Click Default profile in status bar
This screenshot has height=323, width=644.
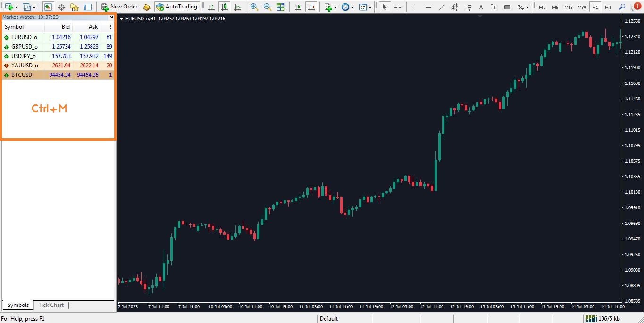pos(329,319)
